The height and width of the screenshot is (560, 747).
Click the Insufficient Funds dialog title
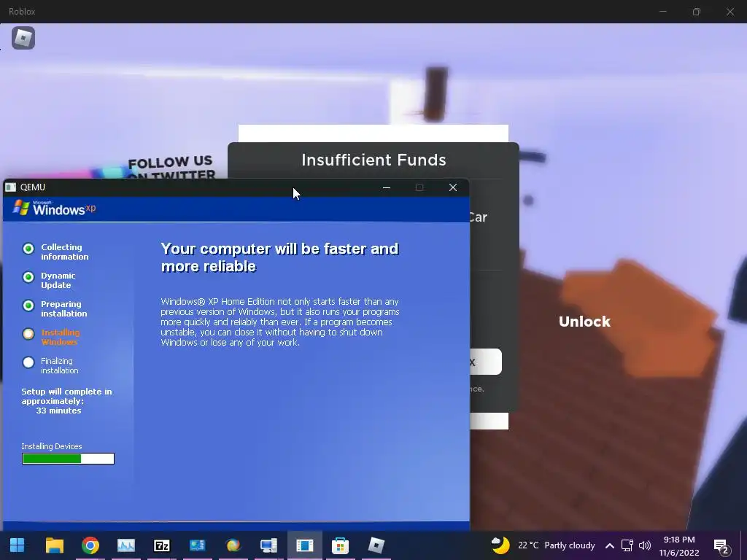tap(373, 160)
